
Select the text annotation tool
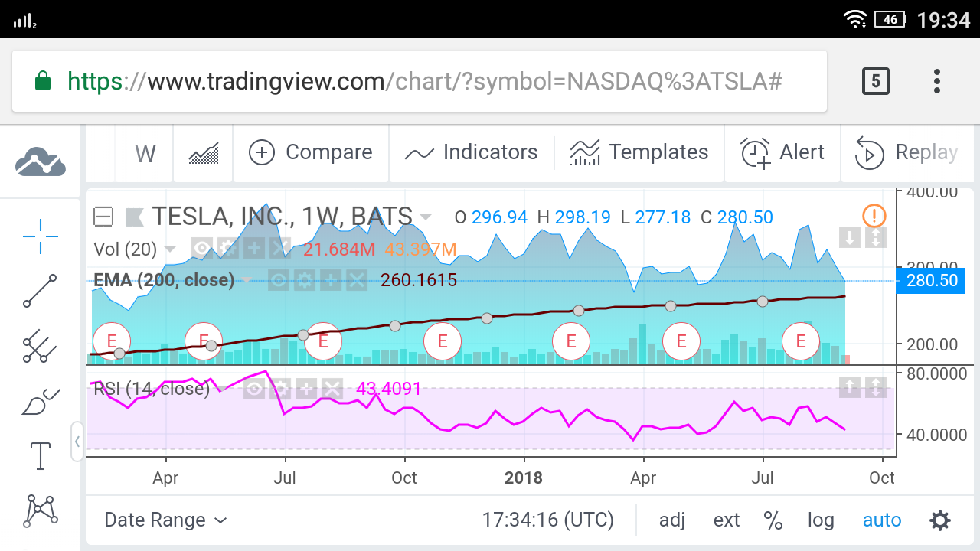[x=41, y=455]
